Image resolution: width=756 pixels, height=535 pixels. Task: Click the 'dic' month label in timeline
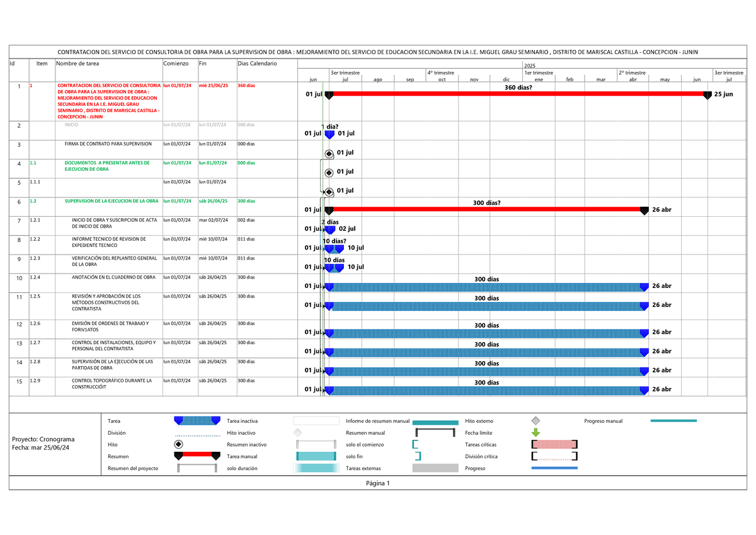[x=506, y=79]
